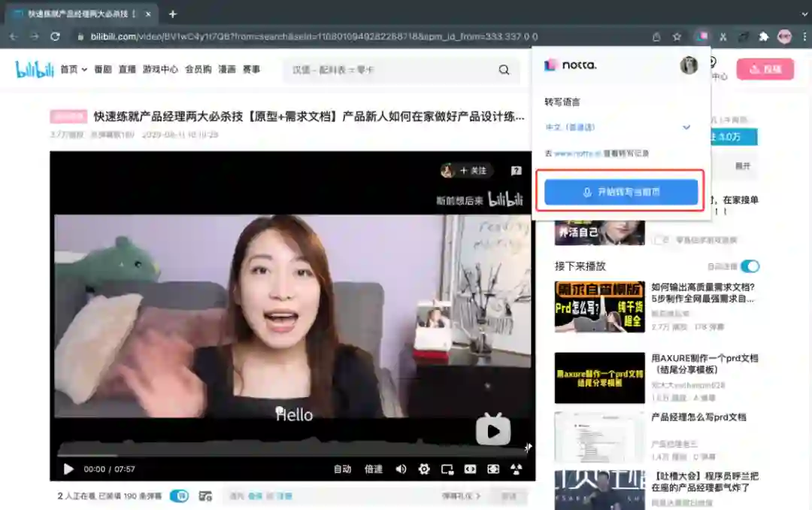The width and height of the screenshot is (812, 510).
Task: Expand the 首页 dropdown arrow
Action: pos(84,69)
